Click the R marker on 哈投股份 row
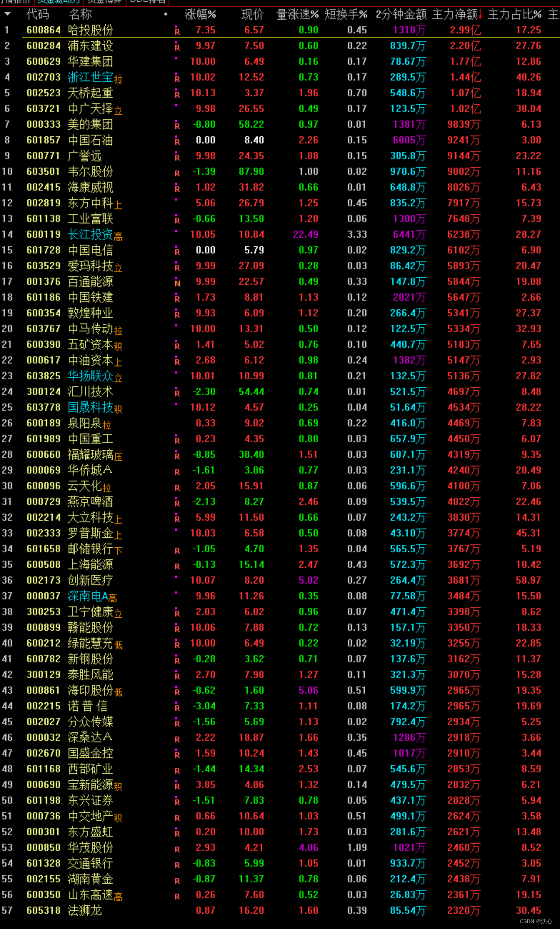 pyautogui.click(x=177, y=32)
